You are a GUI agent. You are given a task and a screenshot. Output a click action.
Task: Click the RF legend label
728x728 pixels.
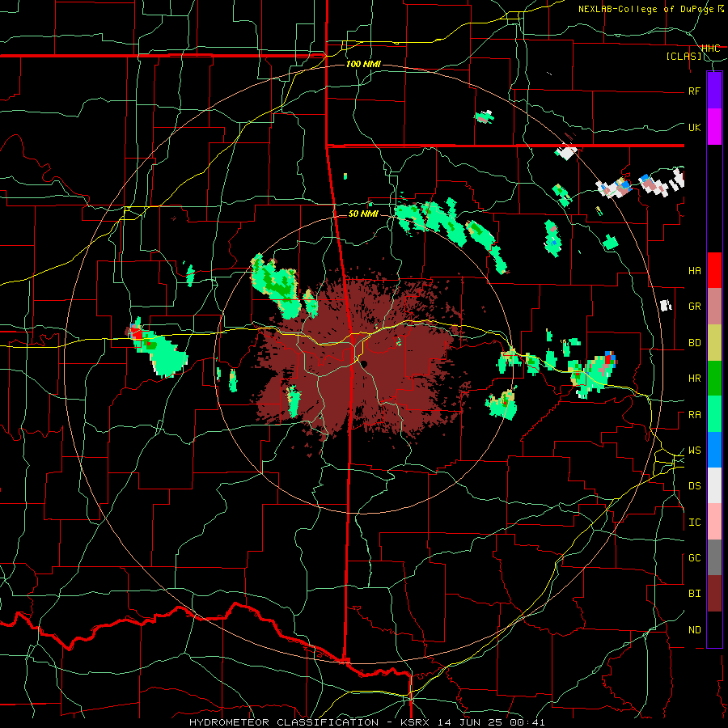tap(695, 91)
